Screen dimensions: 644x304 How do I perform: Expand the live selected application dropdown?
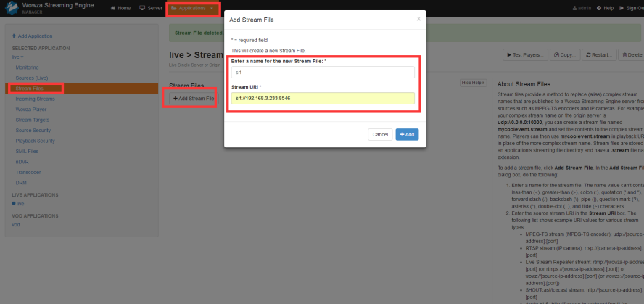coord(17,57)
